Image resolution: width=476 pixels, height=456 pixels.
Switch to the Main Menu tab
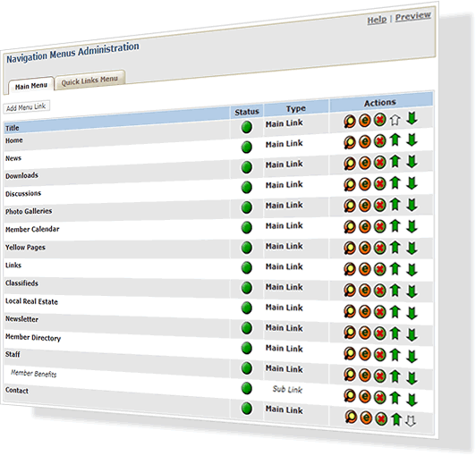31,86
